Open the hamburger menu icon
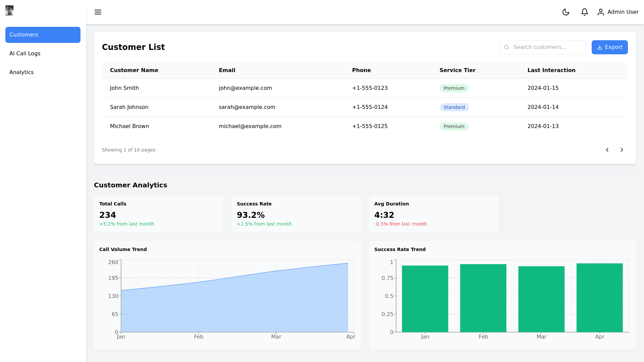This screenshot has width=644, height=362. pos(98,12)
